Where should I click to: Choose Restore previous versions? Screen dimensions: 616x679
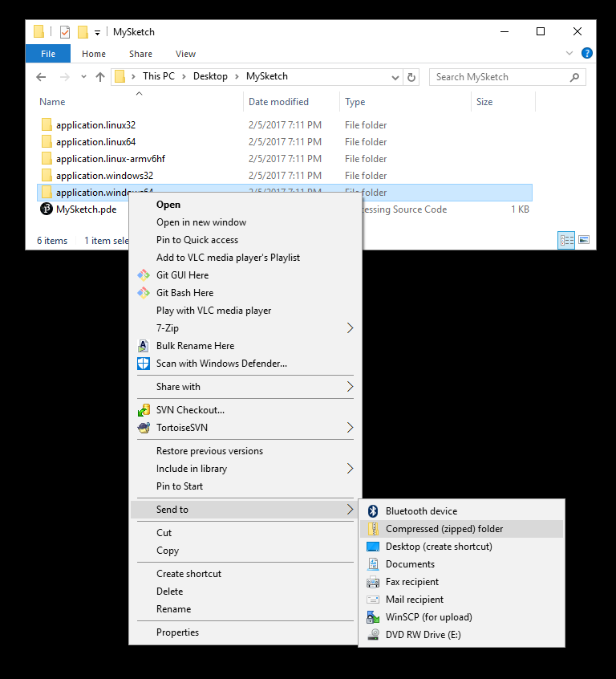tap(245, 451)
